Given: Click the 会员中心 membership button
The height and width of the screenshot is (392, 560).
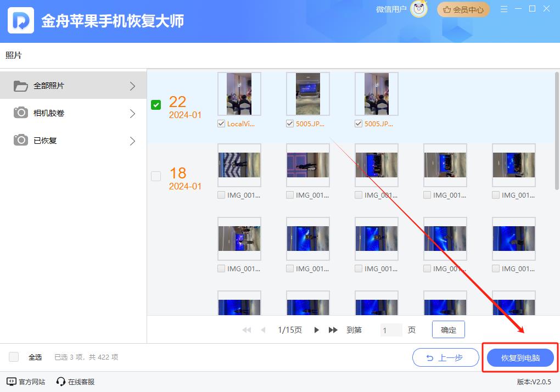Looking at the screenshot, I should click(463, 9).
